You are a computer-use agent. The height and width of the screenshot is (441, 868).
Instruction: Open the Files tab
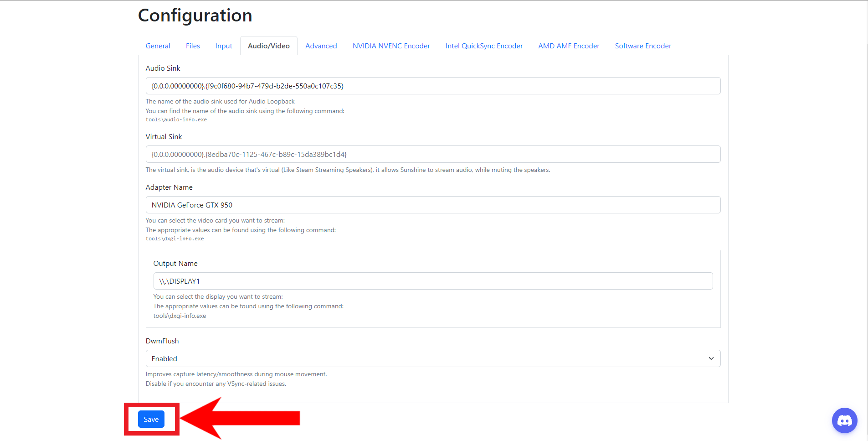[193, 46]
